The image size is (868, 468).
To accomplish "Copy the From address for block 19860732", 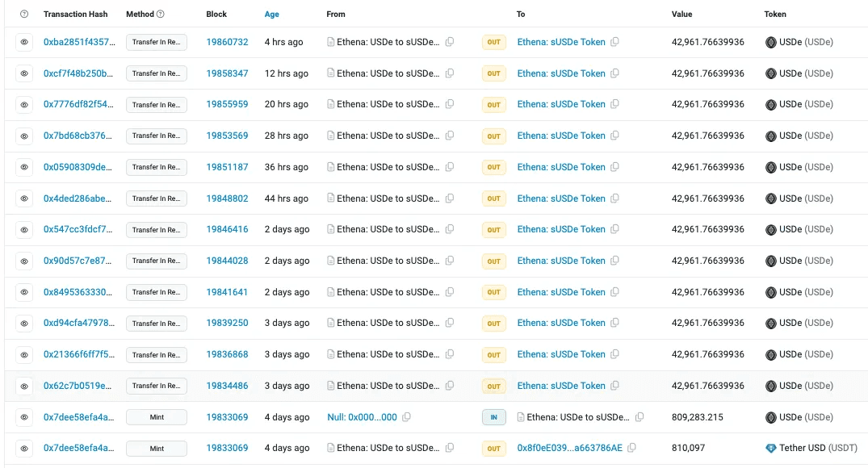I will (450, 42).
